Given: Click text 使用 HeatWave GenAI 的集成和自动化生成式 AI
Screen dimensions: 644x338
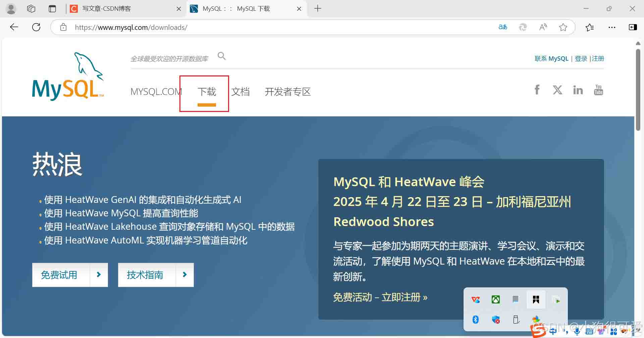Looking at the screenshot, I should [x=143, y=200].
